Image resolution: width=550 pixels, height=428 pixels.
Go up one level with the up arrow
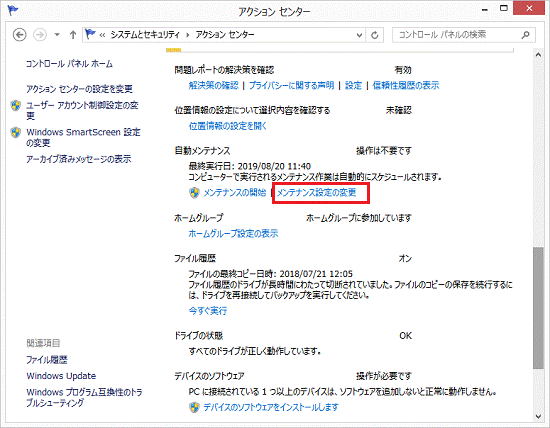[x=73, y=35]
